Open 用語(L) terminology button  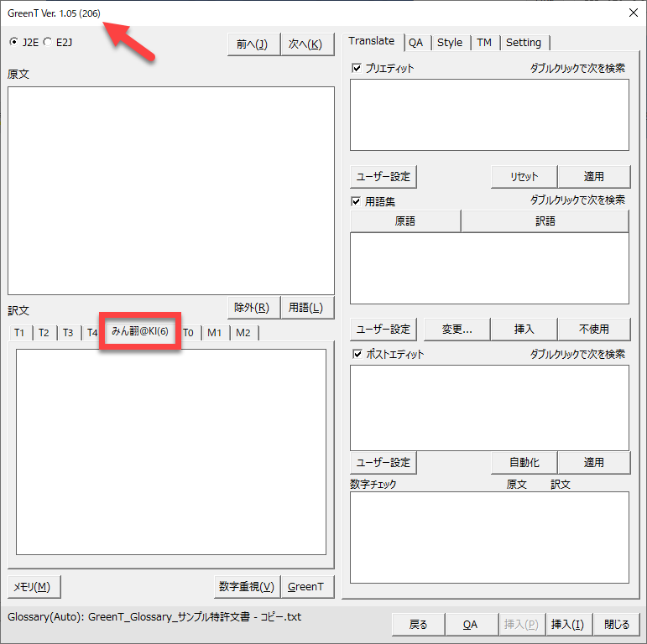point(305,308)
